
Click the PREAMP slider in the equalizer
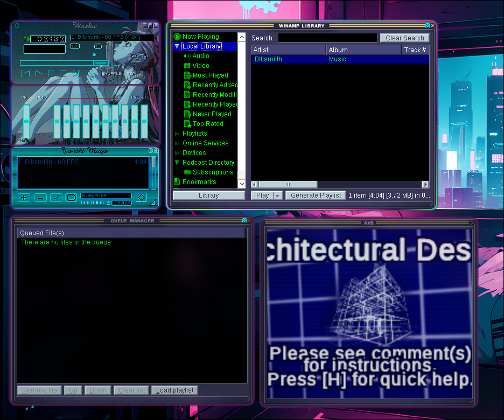[26, 122]
